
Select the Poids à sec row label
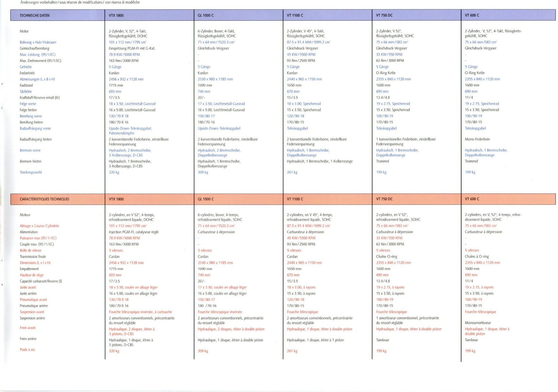27,350
